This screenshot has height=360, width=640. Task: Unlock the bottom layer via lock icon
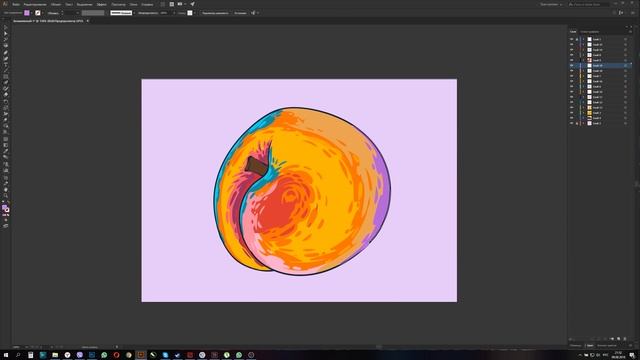577,123
